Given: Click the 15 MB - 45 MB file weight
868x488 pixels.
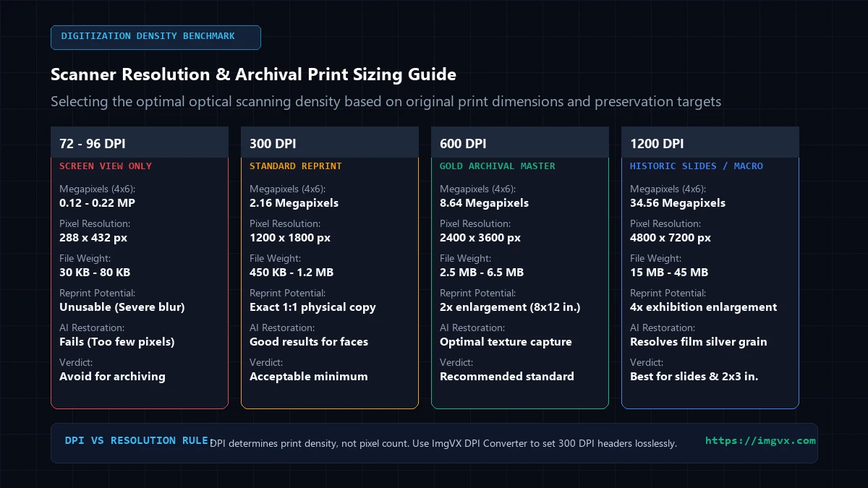Looking at the screenshot, I should pyautogui.click(x=669, y=273).
